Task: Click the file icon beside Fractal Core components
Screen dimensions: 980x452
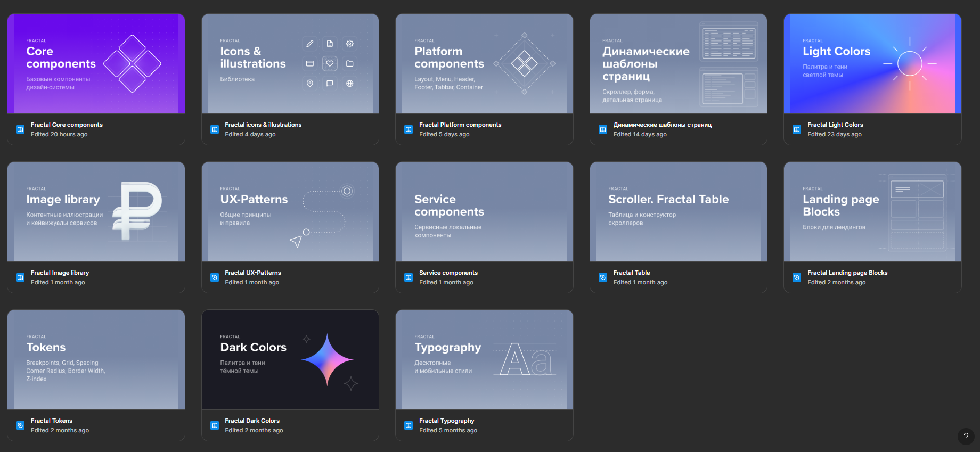Action: [20, 129]
